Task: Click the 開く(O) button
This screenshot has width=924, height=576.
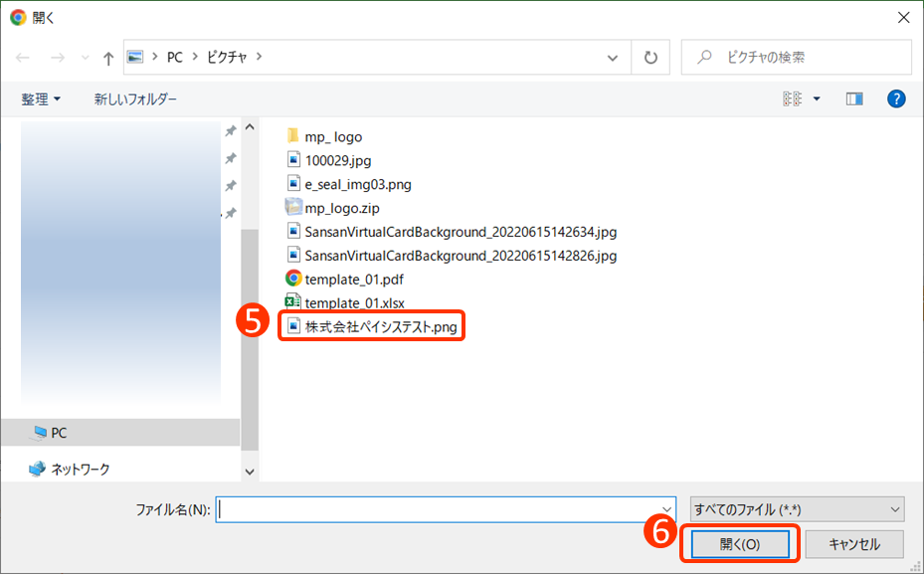Action: click(739, 545)
